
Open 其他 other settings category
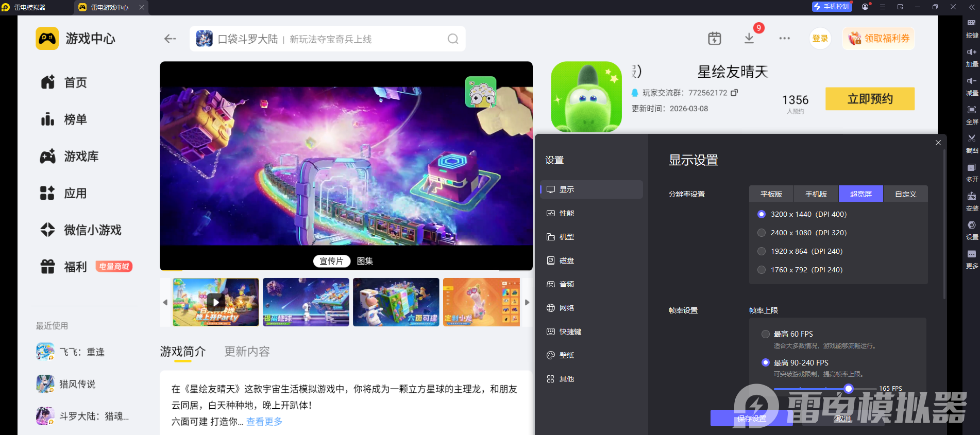click(592, 379)
